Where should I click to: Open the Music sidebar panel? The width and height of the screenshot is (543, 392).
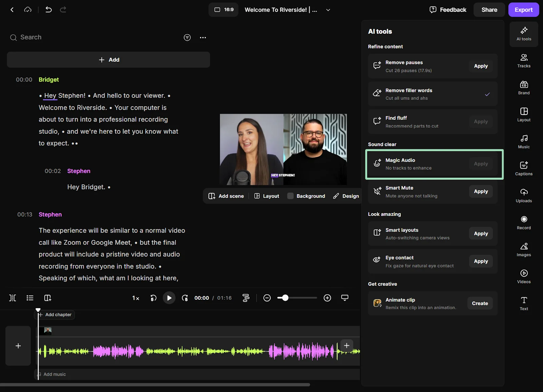(524, 142)
